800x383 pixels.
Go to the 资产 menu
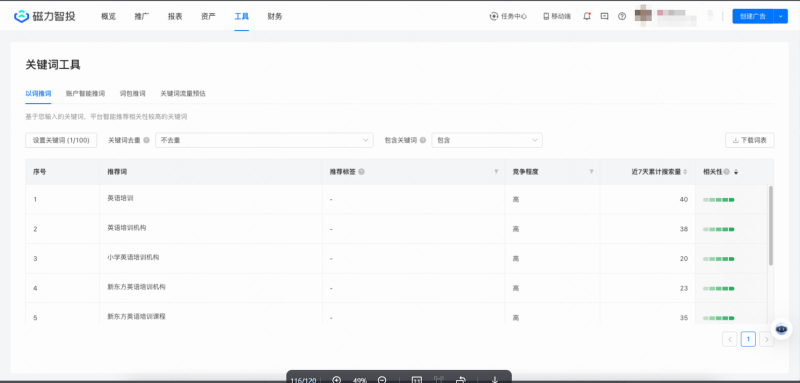point(208,16)
